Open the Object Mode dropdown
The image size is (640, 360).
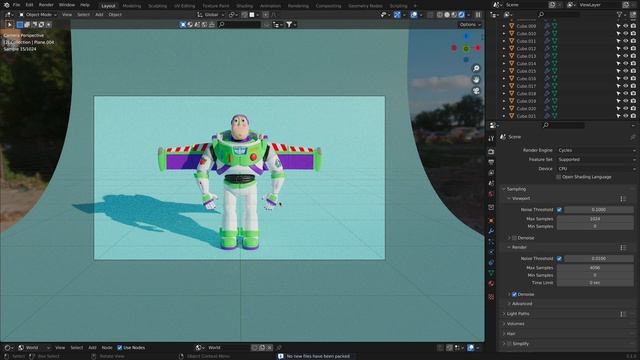(x=38, y=15)
